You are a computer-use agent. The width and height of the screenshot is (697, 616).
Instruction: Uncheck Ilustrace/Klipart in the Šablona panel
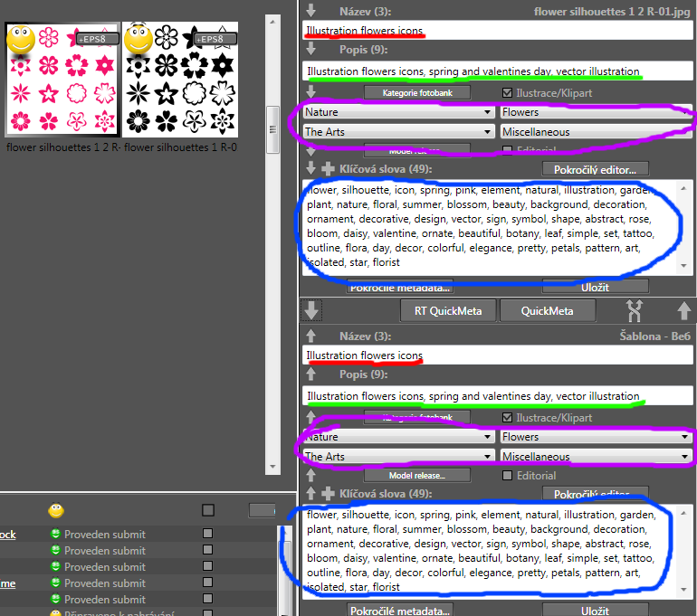(507, 418)
